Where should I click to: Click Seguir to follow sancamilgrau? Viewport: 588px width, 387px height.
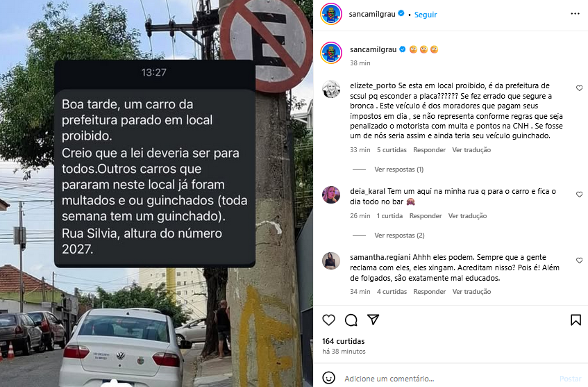[x=426, y=15]
